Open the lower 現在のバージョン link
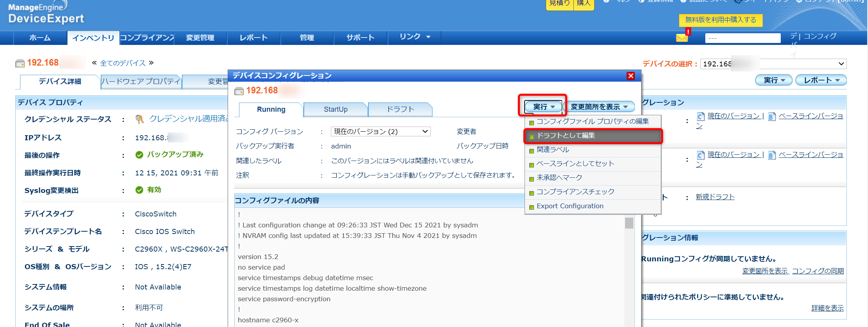868x327 pixels. pyautogui.click(x=733, y=155)
